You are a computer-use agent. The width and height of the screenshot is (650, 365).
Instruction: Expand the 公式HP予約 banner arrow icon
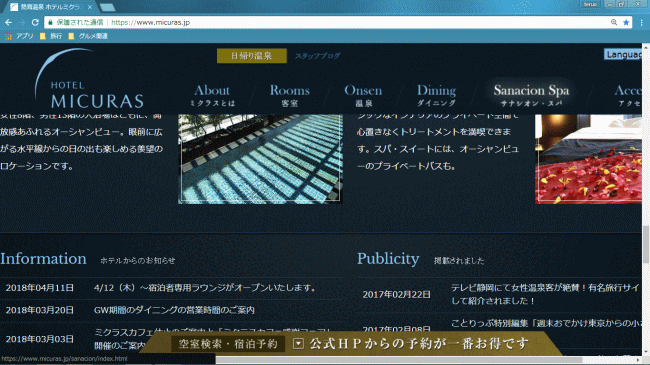point(298,343)
